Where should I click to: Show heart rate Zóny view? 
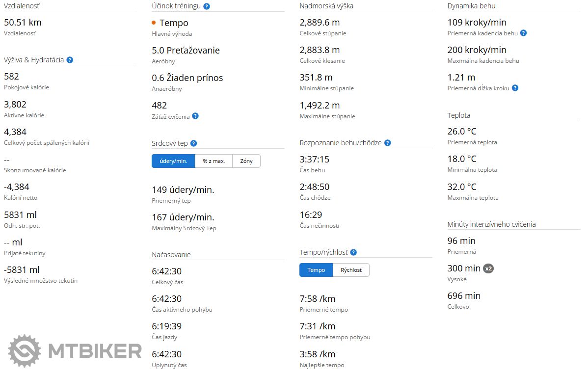coord(246,161)
